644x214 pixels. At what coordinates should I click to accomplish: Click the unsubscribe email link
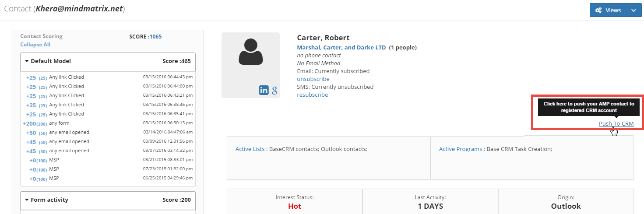tap(313, 79)
